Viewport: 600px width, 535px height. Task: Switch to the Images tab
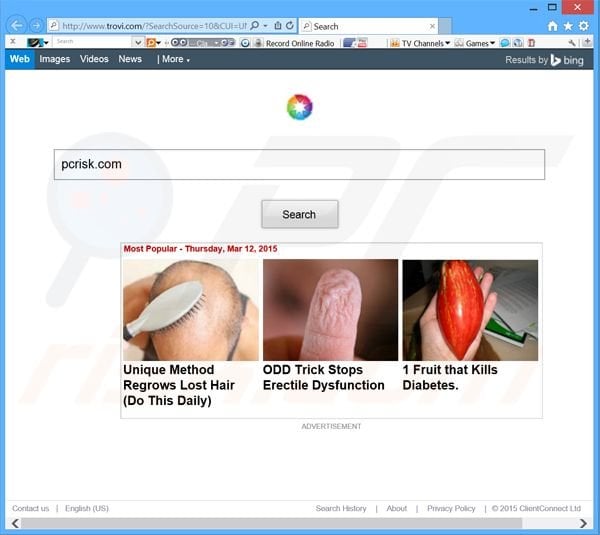[55, 59]
